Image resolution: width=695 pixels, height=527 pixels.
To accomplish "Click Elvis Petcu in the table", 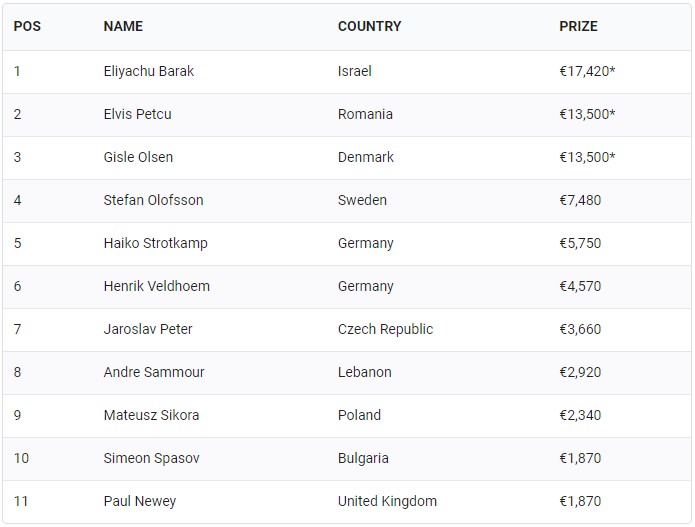I will point(137,114).
